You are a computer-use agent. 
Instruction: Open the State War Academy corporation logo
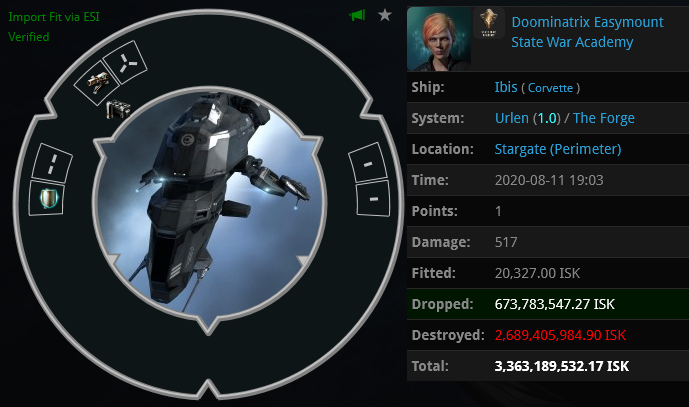coord(489,23)
